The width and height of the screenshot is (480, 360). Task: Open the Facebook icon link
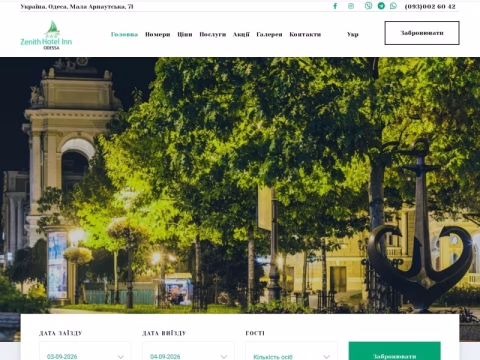click(x=335, y=6)
